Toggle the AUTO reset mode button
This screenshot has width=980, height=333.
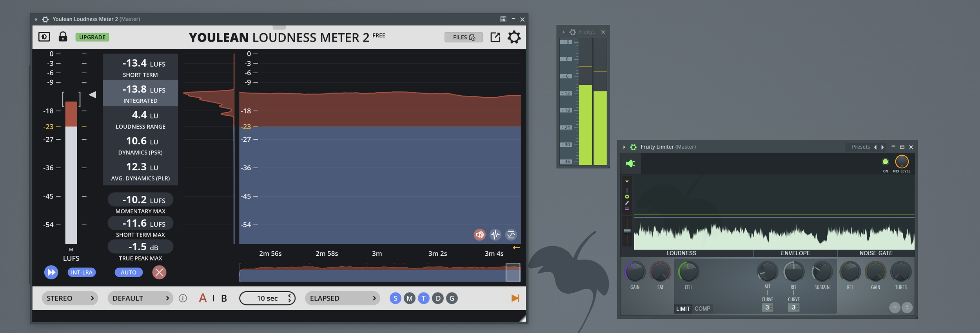point(129,272)
